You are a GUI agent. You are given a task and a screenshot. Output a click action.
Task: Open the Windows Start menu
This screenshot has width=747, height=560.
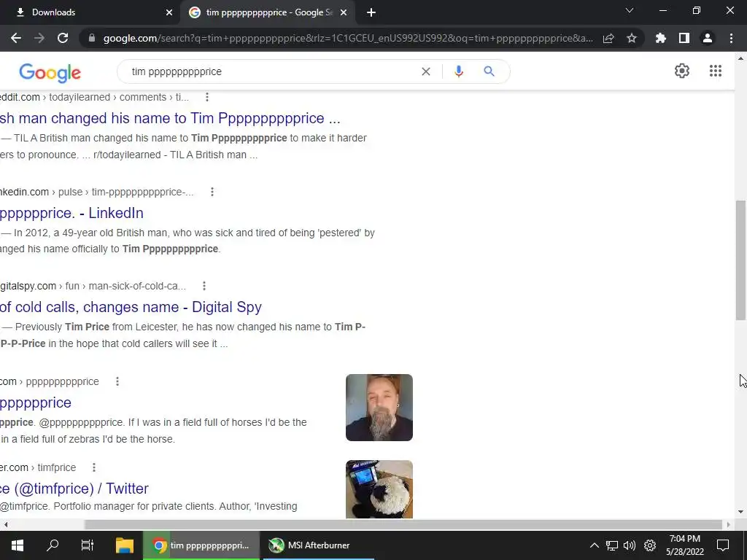(18, 545)
